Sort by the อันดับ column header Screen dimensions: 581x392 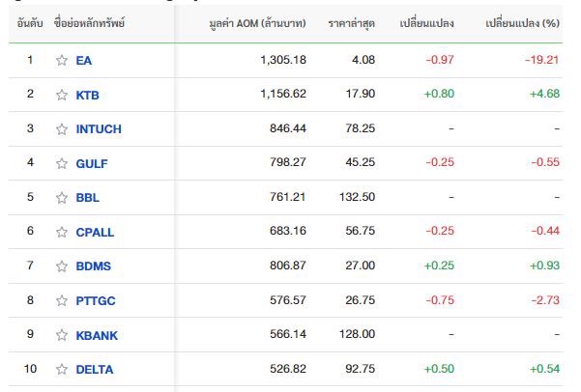30,24
